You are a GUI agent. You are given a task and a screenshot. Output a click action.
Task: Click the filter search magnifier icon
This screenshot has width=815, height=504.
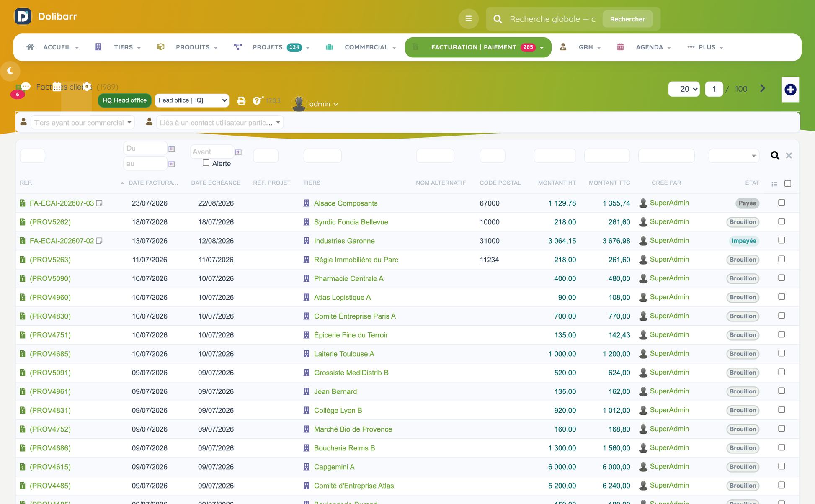(775, 156)
